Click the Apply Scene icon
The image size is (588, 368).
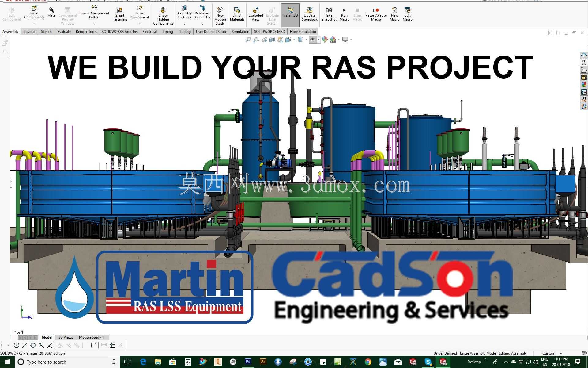pyautogui.click(x=333, y=40)
